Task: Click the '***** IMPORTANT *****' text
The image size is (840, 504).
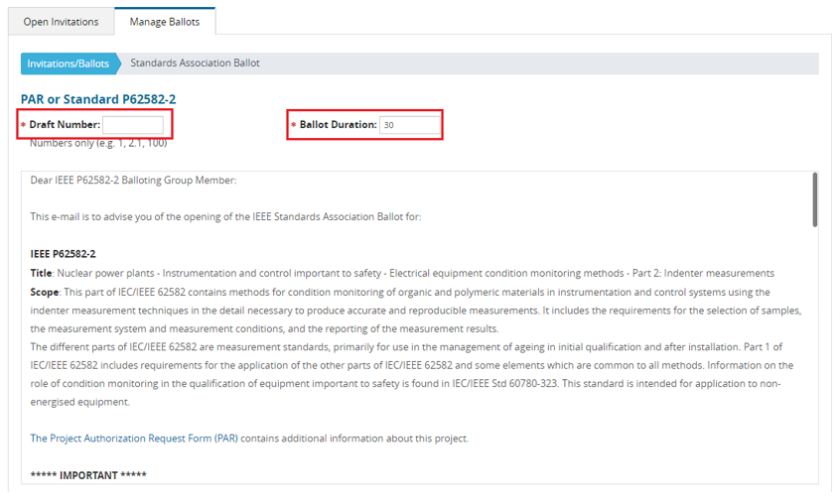Action: pos(88,475)
